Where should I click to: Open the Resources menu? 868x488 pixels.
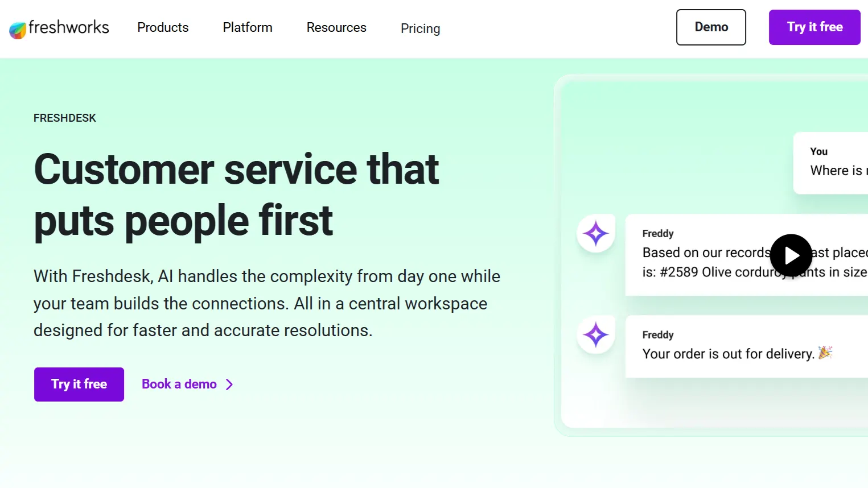pyautogui.click(x=336, y=27)
